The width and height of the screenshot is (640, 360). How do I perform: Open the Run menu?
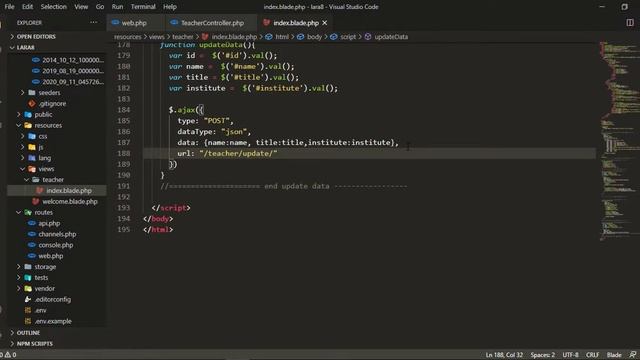[117, 7]
